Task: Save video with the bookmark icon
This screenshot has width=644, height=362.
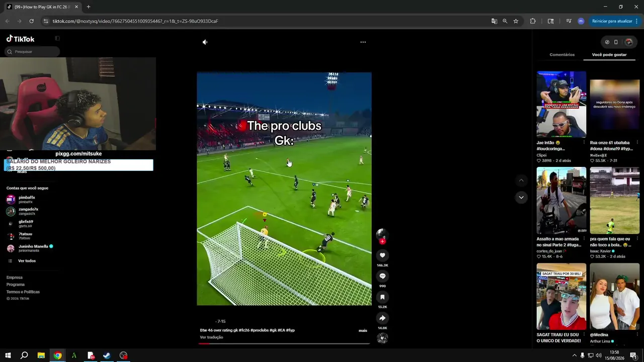Action: coord(382,297)
